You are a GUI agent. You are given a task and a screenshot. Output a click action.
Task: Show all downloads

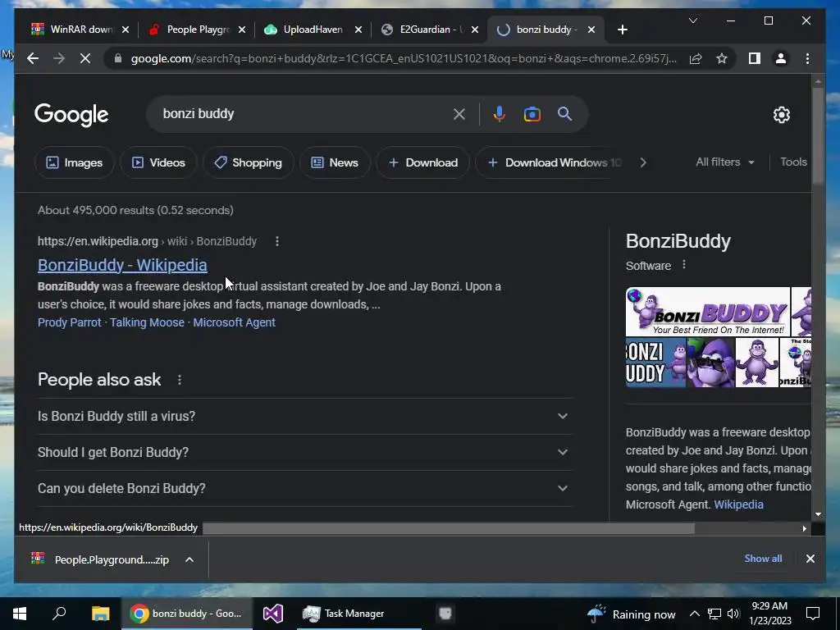coord(763,559)
